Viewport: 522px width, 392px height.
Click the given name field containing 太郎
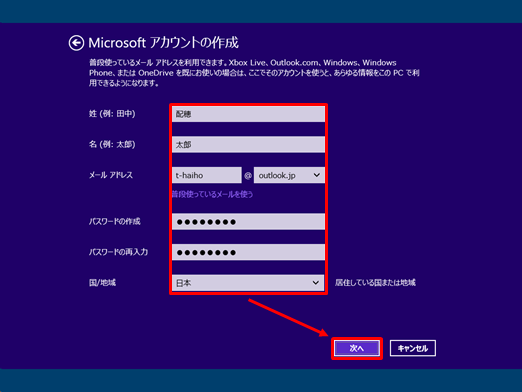(x=248, y=145)
